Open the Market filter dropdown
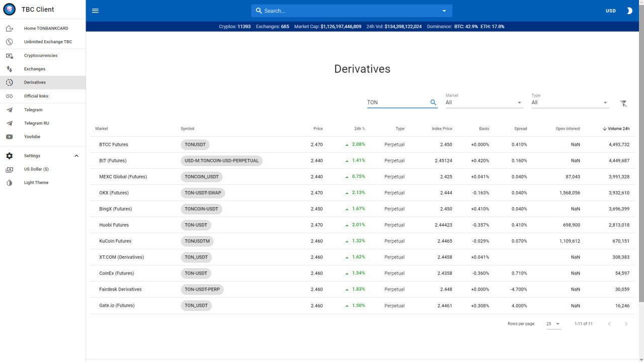Screen dimensions: 644x362 tap(484, 102)
